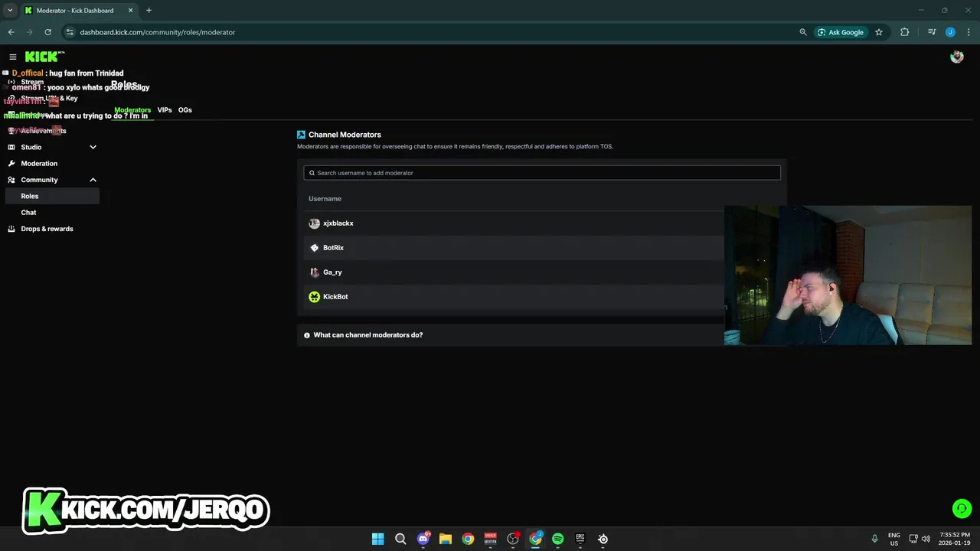Screen dimensions: 980x551
Task: View site information icon in address bar
Action: 70,32
